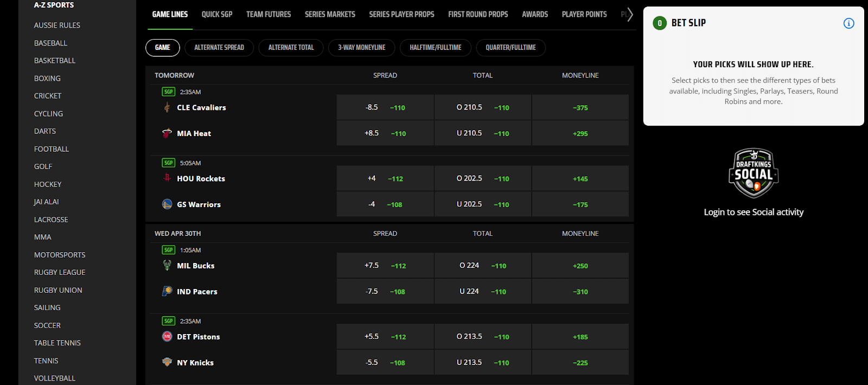
Task: Click the Cleveland Cavaliers team logo
Action: (x=167, y=107)
